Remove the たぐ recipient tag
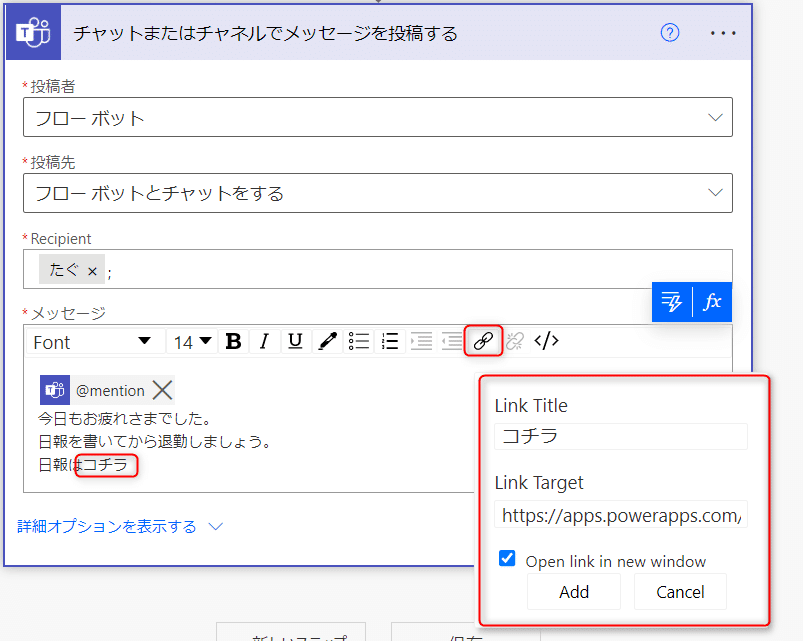Image resolution: width=803 pixels, height=641 pixels. coord(92,271)
